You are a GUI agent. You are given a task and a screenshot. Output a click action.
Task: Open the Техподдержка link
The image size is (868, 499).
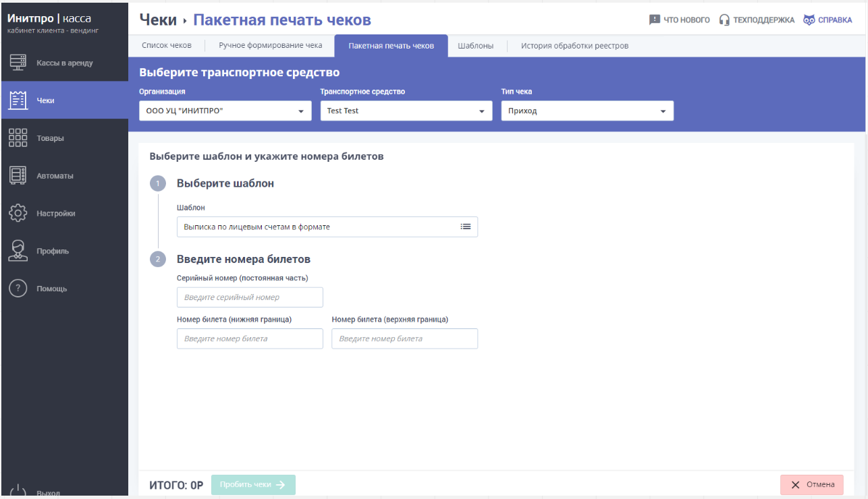click(x=764, y=20)
